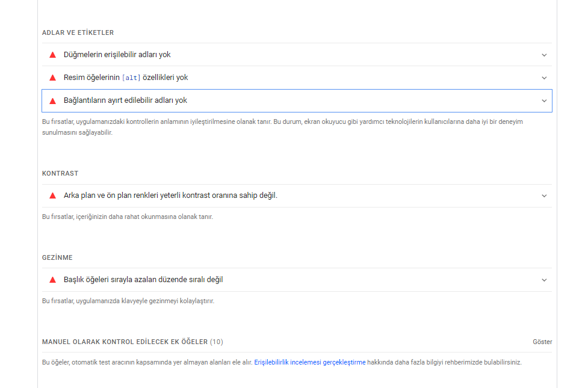Click the [alt] code label in image audit
The height and width of the screenshot is (388, 588).
point(131,78)
